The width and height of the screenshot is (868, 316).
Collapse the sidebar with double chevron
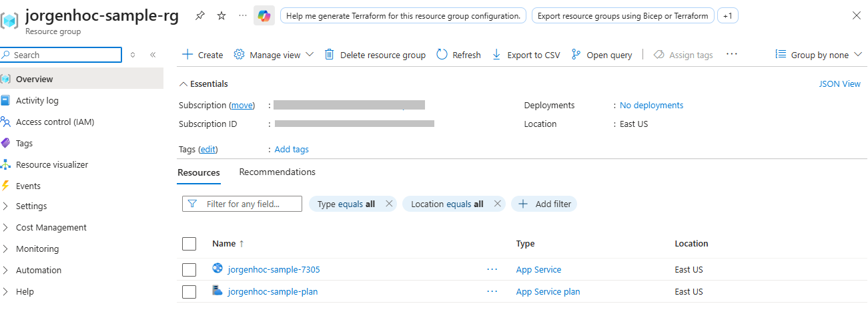[153, 55]
